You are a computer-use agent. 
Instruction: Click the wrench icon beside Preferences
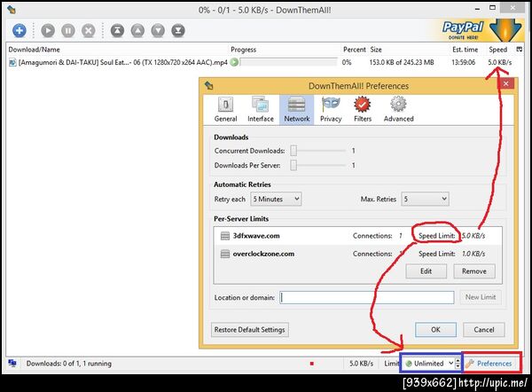click(x=470, y=364)
